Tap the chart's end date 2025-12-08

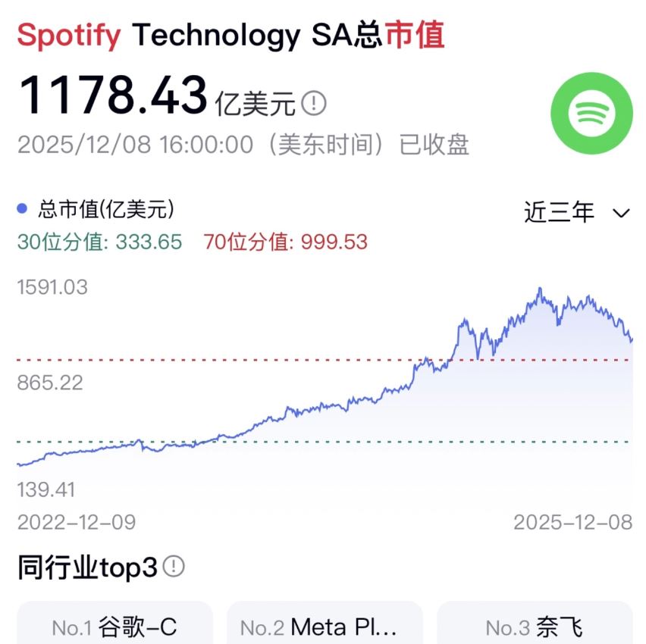(x=572, y=522)
